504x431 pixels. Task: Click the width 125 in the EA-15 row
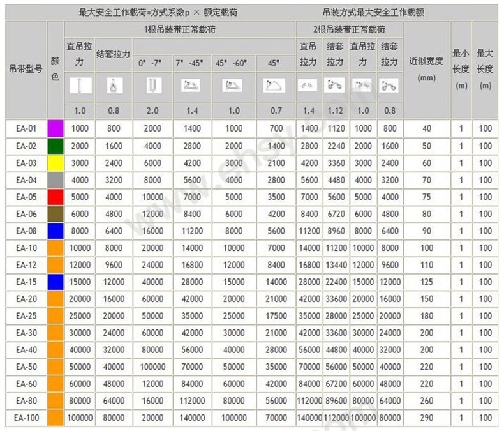point(427,282)
